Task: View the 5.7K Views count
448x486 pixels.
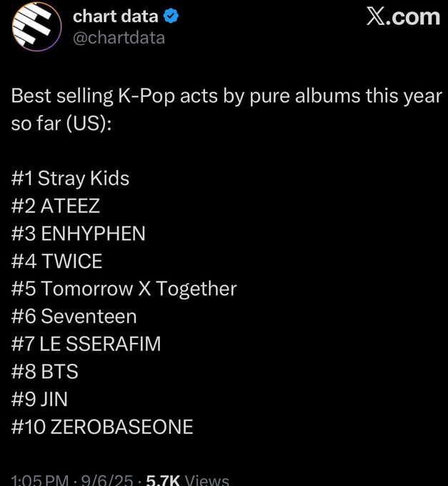Action: point(187,480)
